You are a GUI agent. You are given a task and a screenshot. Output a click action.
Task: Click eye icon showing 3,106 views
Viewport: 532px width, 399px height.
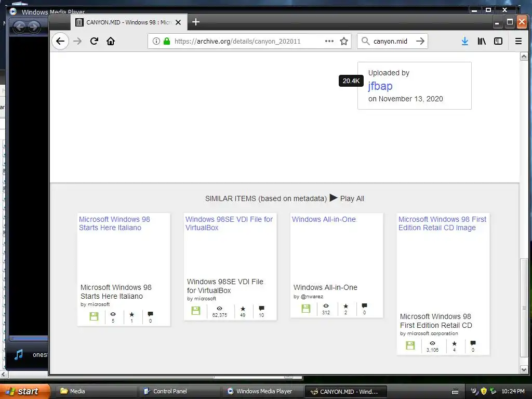[432, 343]
